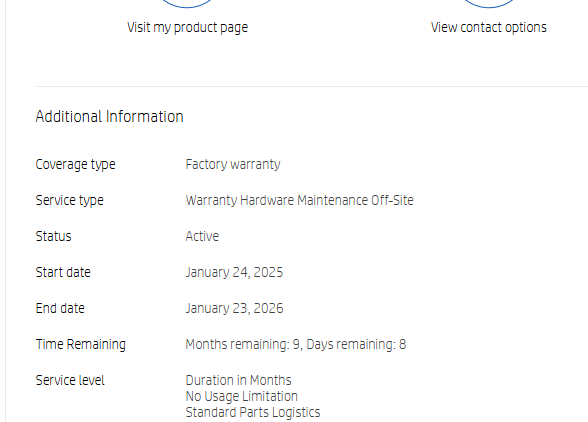
Task: Click the Coverage type label
Action: (x=75, y=165)
